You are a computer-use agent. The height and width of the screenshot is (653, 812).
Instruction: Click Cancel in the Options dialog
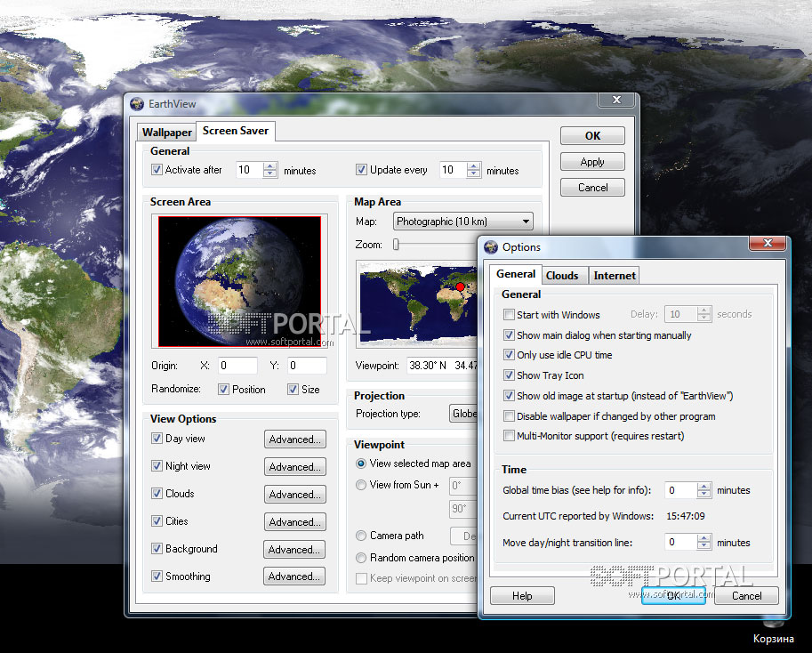[x=746, y=595]
